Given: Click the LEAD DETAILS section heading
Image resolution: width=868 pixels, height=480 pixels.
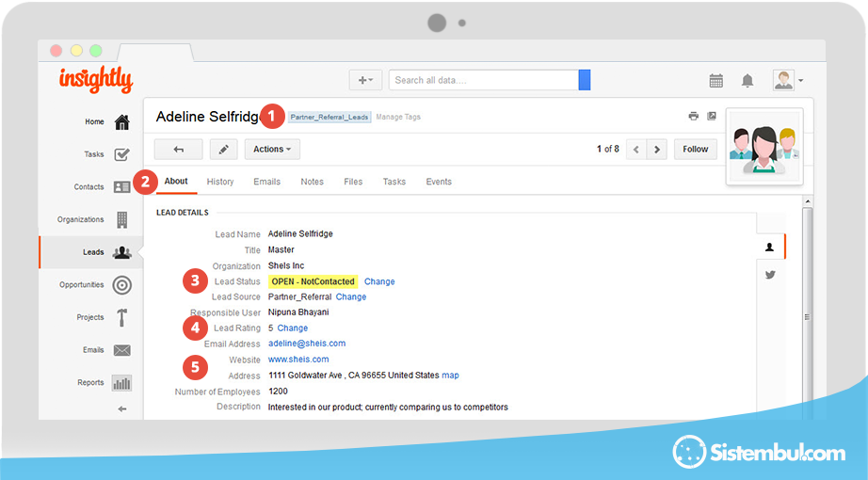Looking at the screenshot, I should pyautogui.click(x=182, y=213).
